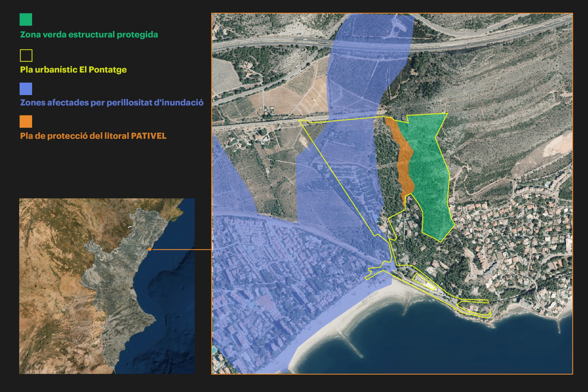Click the yellow outlined legend square
The width and height of the screenshot is (588, 392).
(26, 56)
